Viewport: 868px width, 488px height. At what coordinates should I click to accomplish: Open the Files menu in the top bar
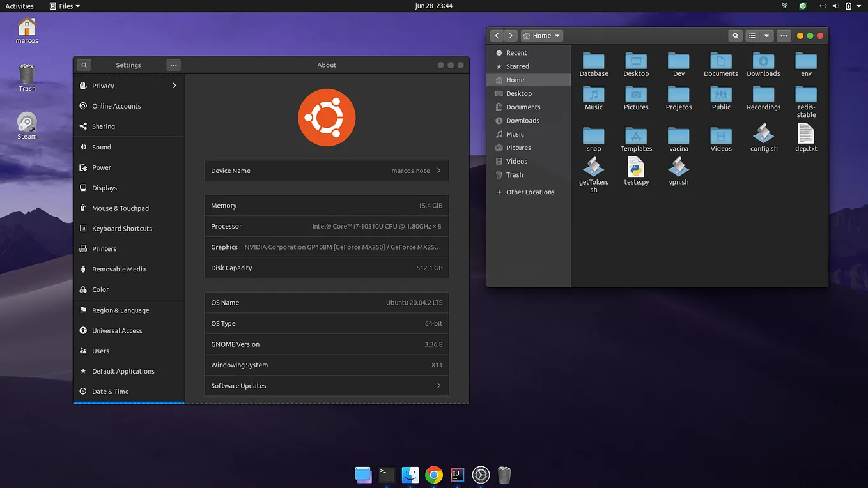coord(63,6)
